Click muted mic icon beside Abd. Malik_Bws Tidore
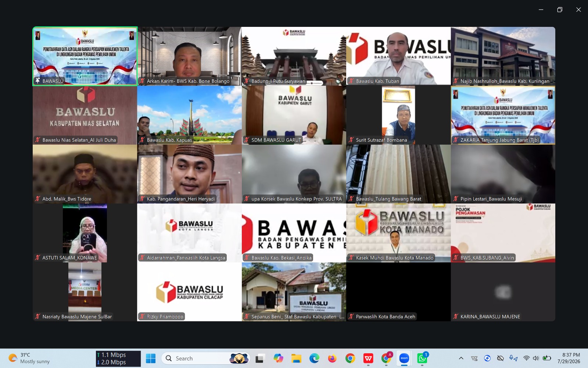The width and height of the screenshot is (588, 368). (37, 199)
